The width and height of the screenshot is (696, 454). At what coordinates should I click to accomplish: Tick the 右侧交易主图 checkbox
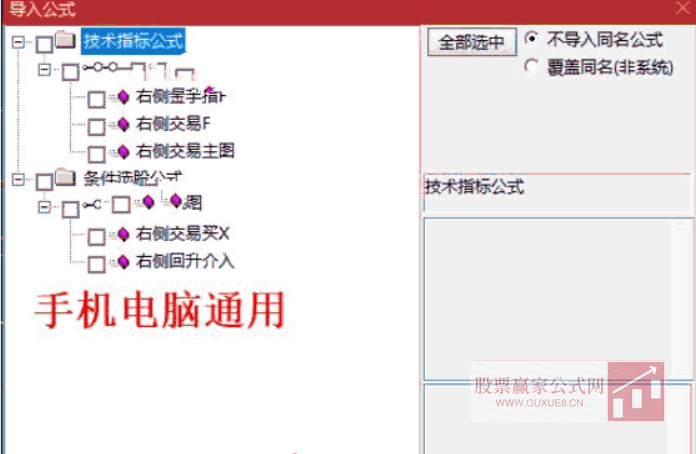(96, 154)
